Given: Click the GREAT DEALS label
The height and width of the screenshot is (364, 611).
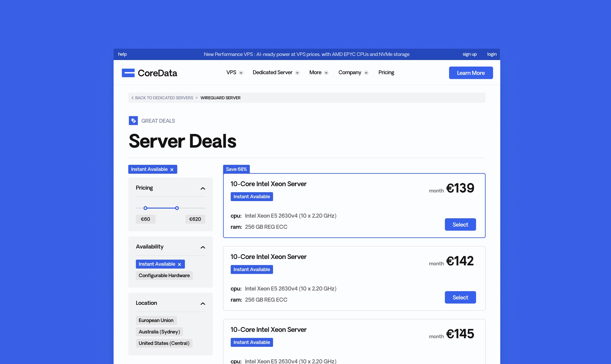Looking at the screenshot, I should click(x=158, y=121).
